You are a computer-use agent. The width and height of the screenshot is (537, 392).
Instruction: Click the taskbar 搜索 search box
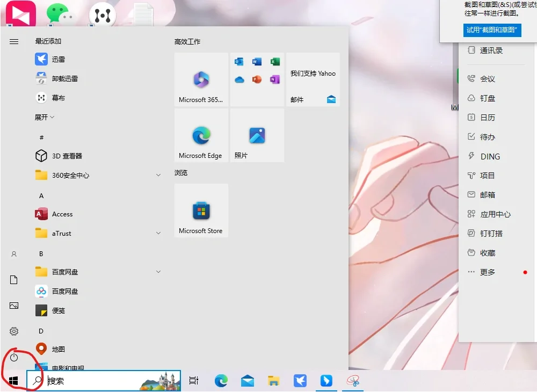click(104, 380)
